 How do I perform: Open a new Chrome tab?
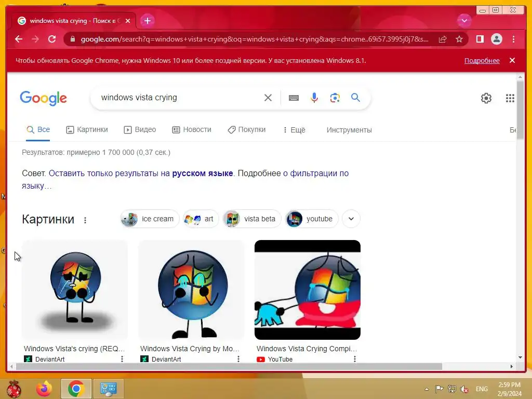pos(147,21)
